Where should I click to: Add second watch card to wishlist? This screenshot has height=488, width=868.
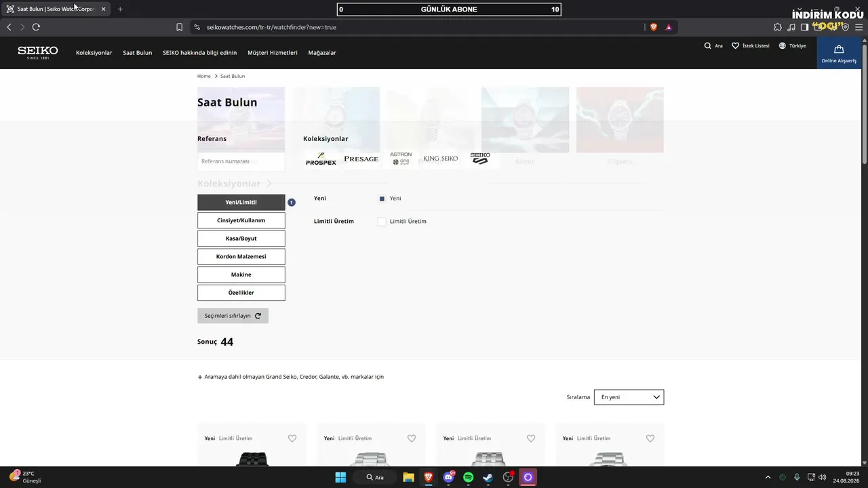tap(412, 439)
